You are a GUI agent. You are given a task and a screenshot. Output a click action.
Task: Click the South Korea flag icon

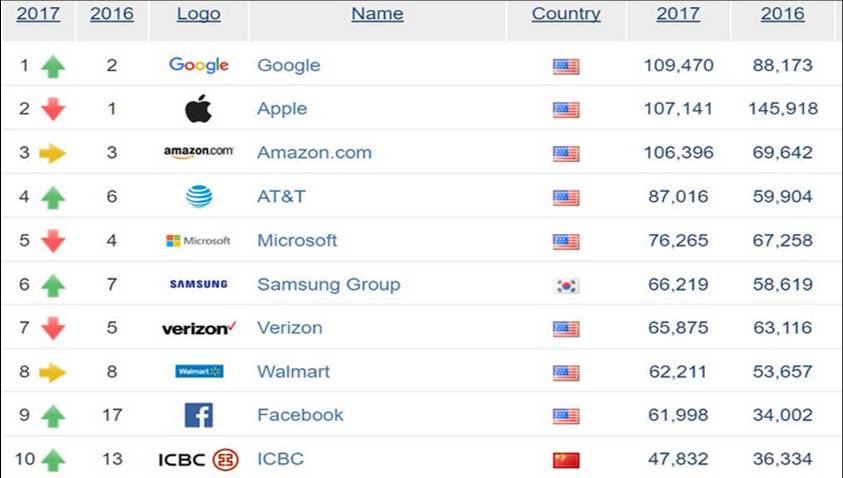[566, 285]
